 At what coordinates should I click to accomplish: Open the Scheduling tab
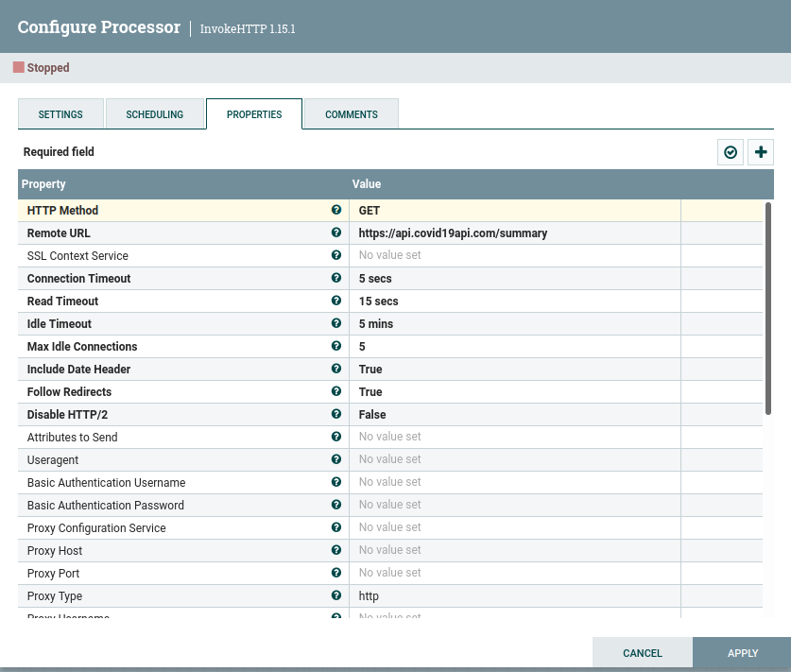155,114
